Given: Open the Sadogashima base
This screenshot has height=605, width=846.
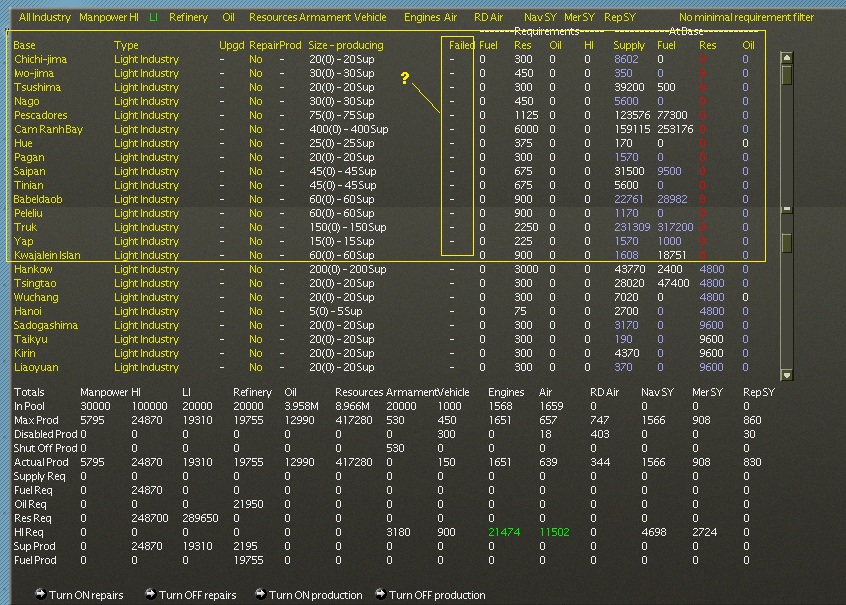Looking at the screenshot, I should click(46, 325).
